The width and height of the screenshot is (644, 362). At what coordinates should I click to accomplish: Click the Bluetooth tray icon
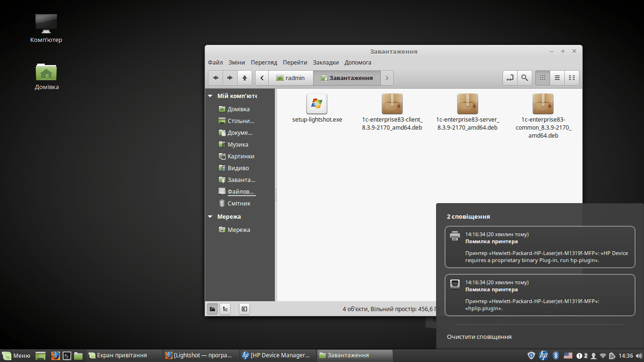pyautogui.click(x=555, y=355)
